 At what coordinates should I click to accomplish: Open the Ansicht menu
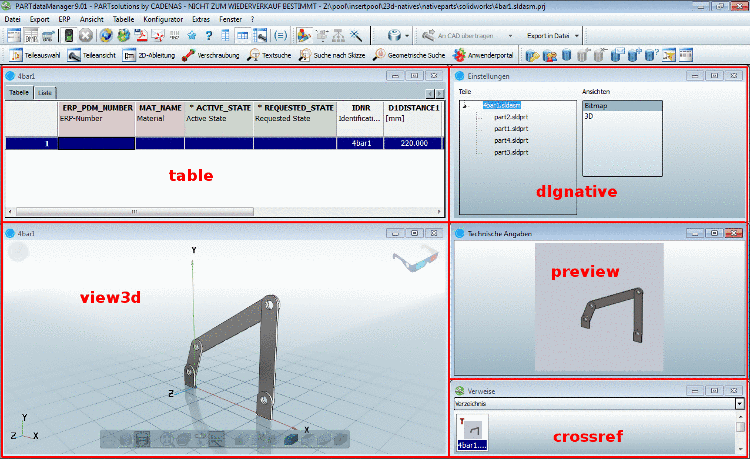click(91, 20)
